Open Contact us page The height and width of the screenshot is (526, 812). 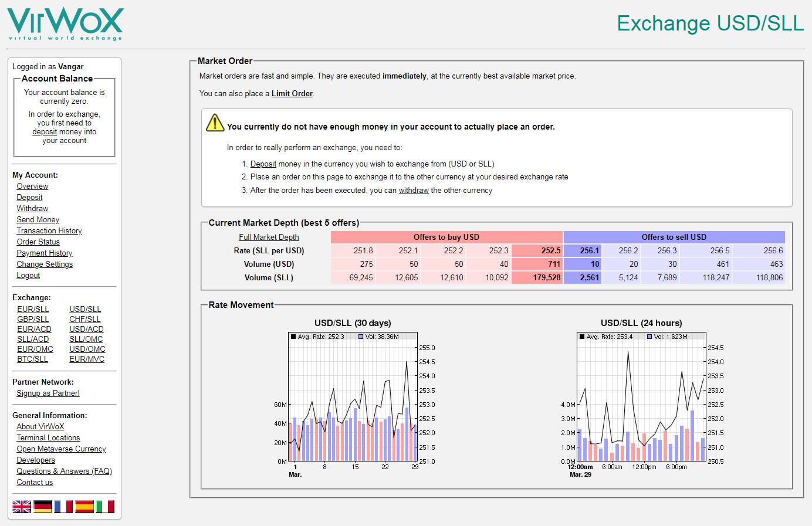tap(35, 483)
